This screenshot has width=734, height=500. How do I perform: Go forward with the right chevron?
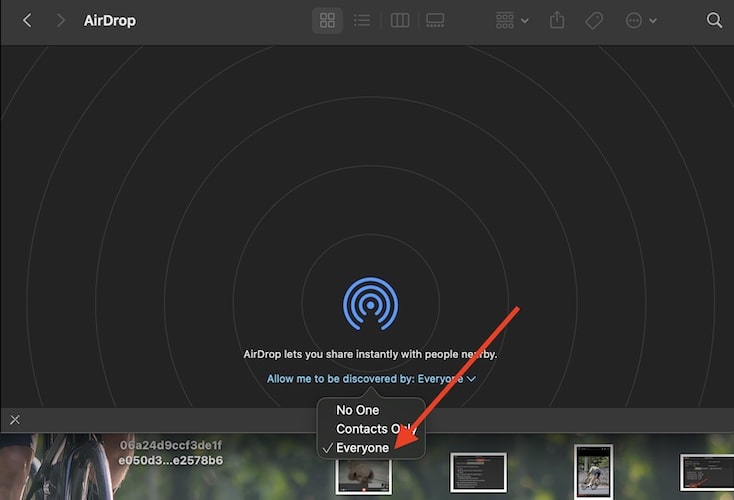(x=61, y=20)
